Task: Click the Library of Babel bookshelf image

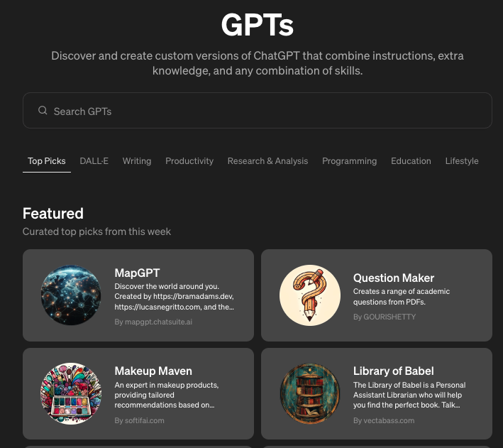Action: [x=310, y=394]
